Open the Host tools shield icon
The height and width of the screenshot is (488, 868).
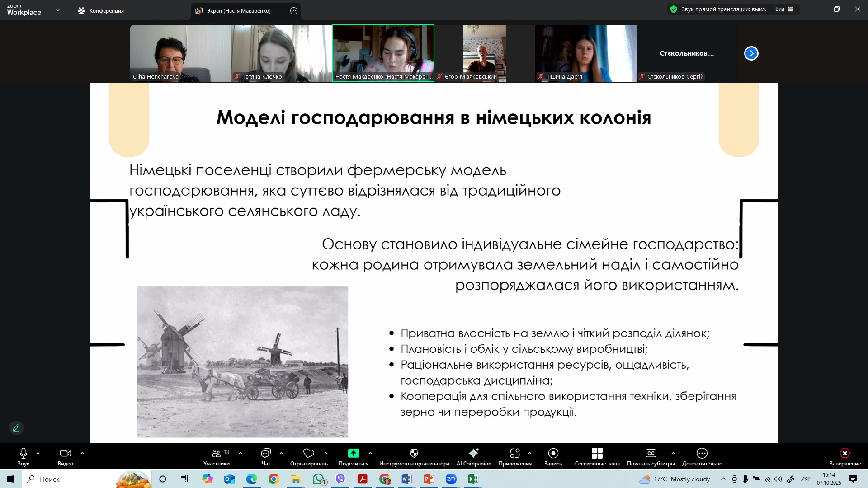pos(414,454)
